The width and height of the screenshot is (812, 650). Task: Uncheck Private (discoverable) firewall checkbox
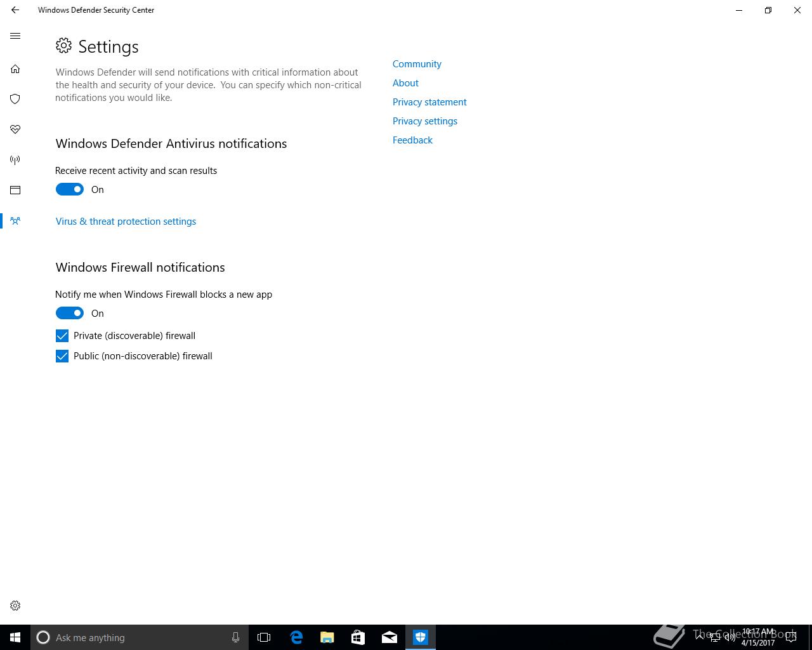tap(62, 336)
